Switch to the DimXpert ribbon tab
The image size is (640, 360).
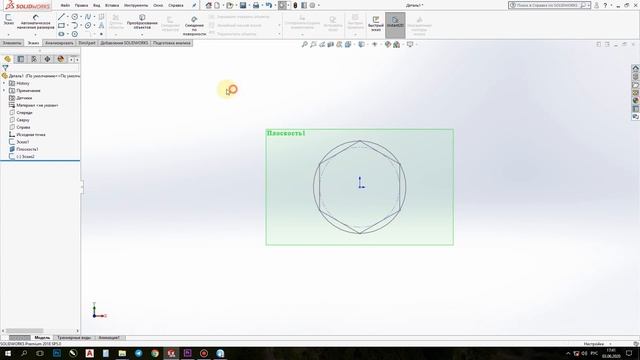[x=87, y=43]
